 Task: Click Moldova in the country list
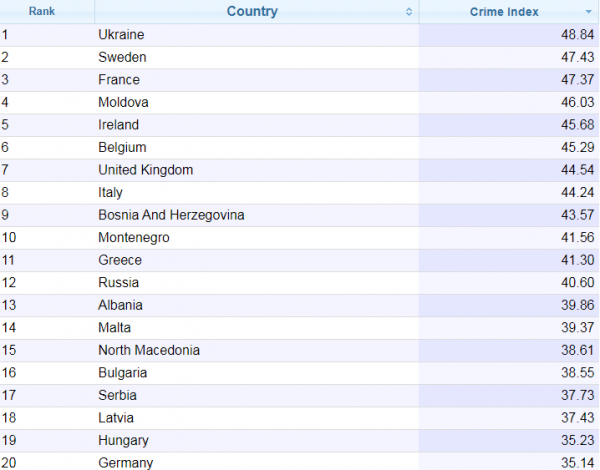123,102
